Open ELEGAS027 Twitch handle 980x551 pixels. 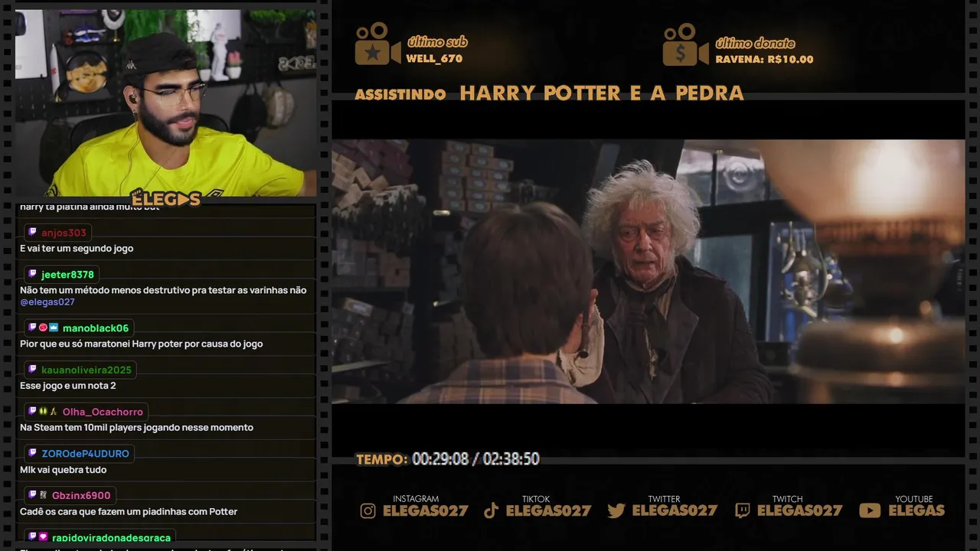click(x=799, y=510)
